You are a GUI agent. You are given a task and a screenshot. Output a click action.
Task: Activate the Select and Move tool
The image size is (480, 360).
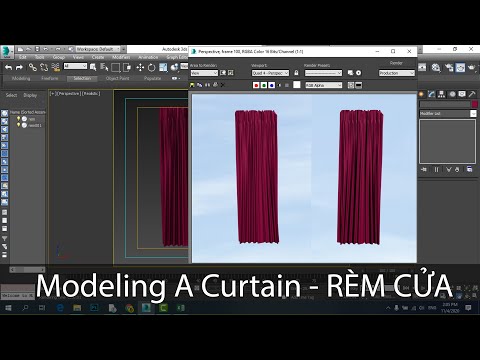click(x=140, y=68)
